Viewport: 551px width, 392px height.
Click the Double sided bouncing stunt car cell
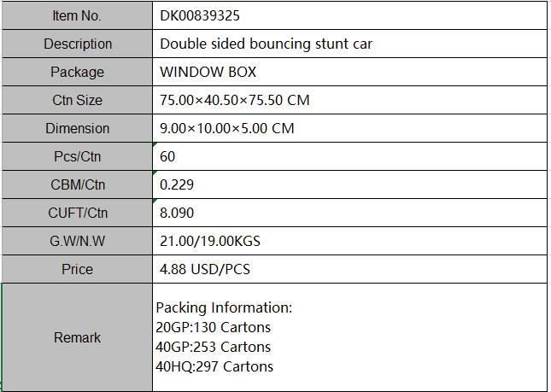(x=350, y=44)
